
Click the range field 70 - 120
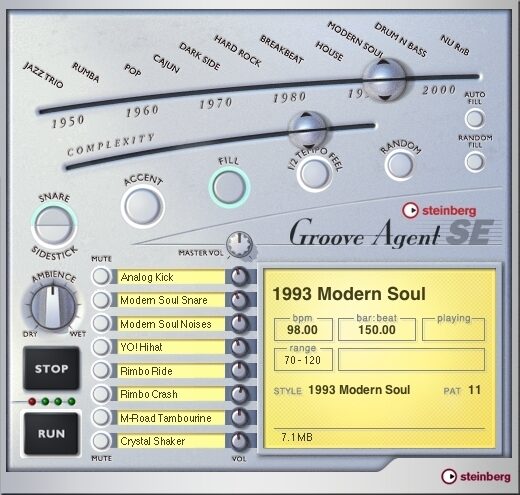[x=303, y=360]
